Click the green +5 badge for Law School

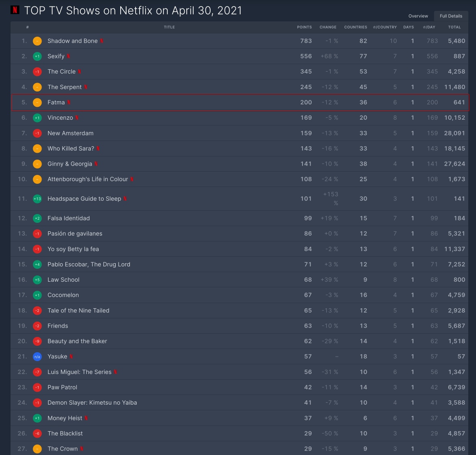coord(37,280)
